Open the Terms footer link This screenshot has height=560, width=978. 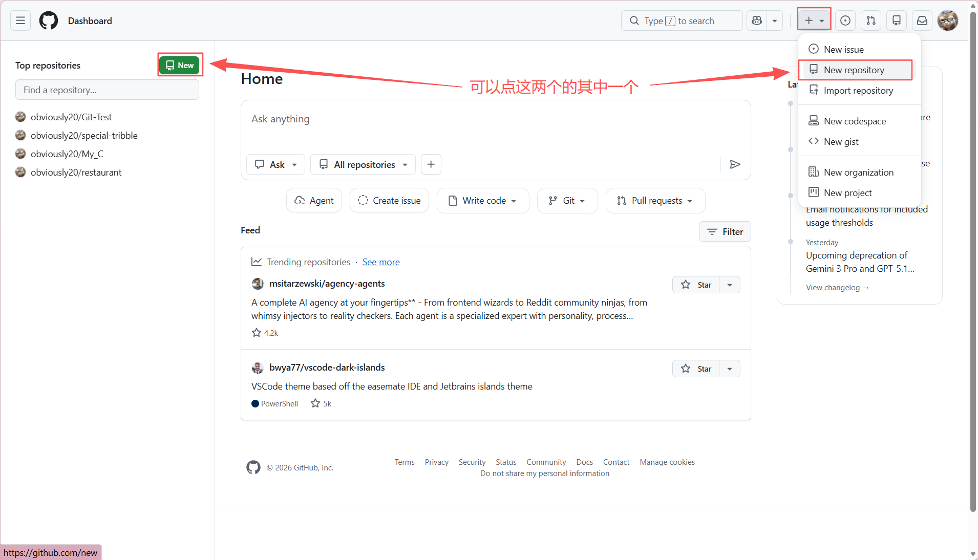tap(405, 462)
